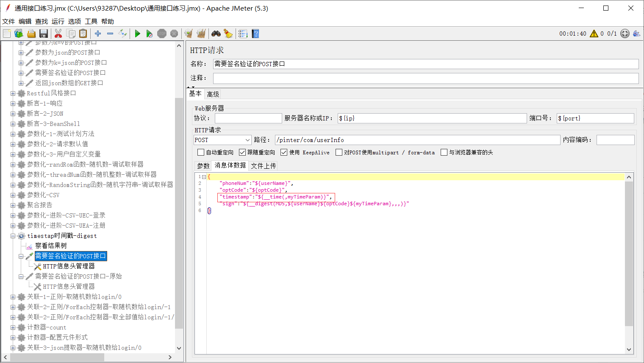Switch to the 文件上传 tab
644x363 pixels.
coord(264,166)
